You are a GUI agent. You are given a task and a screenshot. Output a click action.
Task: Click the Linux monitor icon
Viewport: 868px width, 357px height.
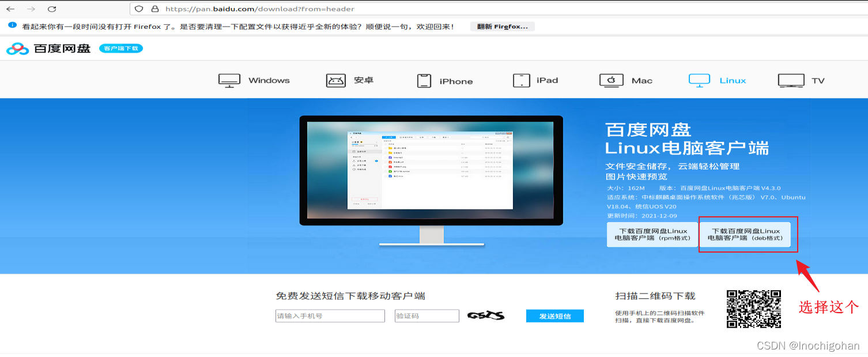pos(700,81)
